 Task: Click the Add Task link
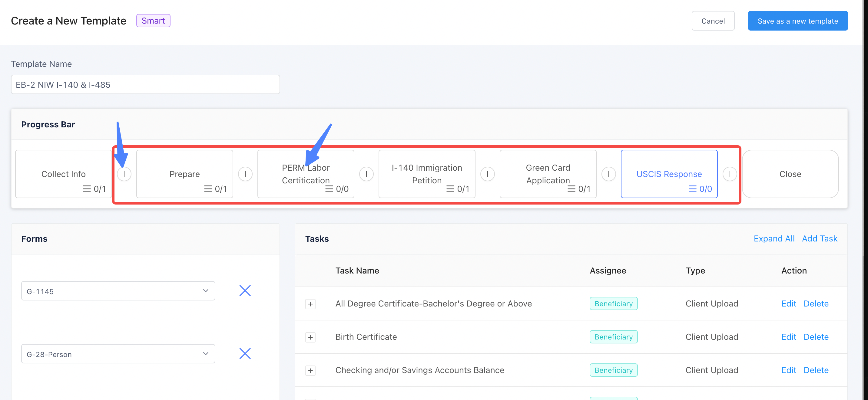click(820, 239)
